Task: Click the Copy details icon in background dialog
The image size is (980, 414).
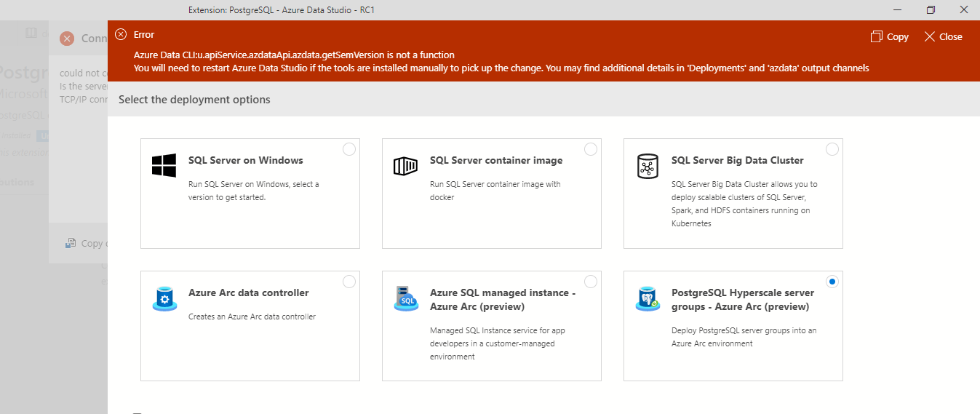Action: point(71,243)
